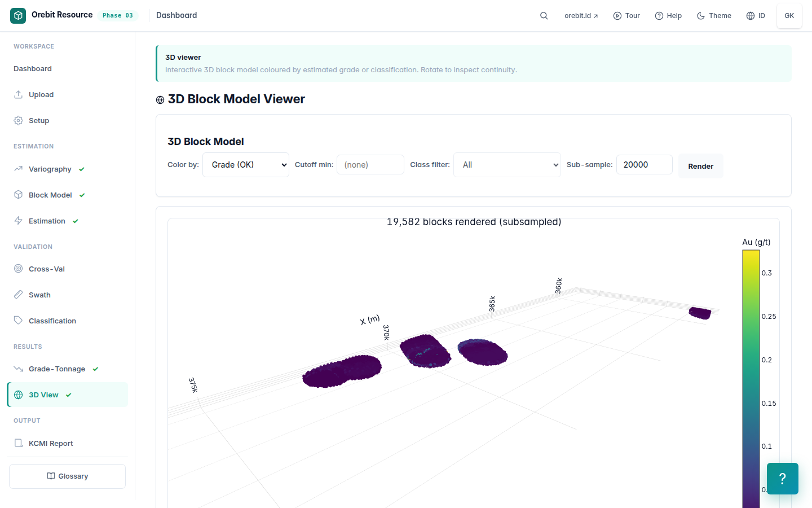Select the 3D View sidebar item

pos(68,395)
